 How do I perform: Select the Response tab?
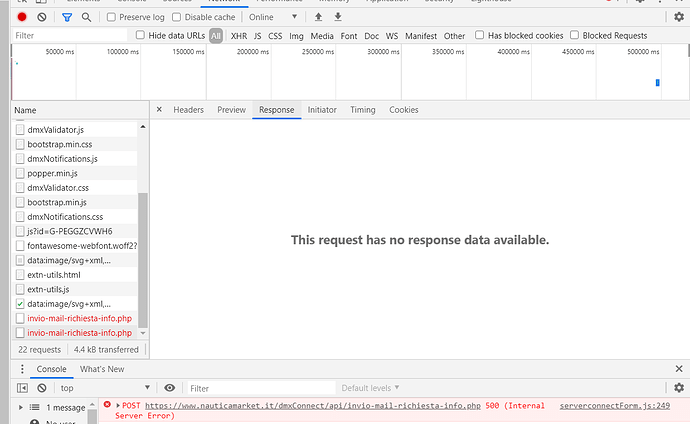pos(276,110)
